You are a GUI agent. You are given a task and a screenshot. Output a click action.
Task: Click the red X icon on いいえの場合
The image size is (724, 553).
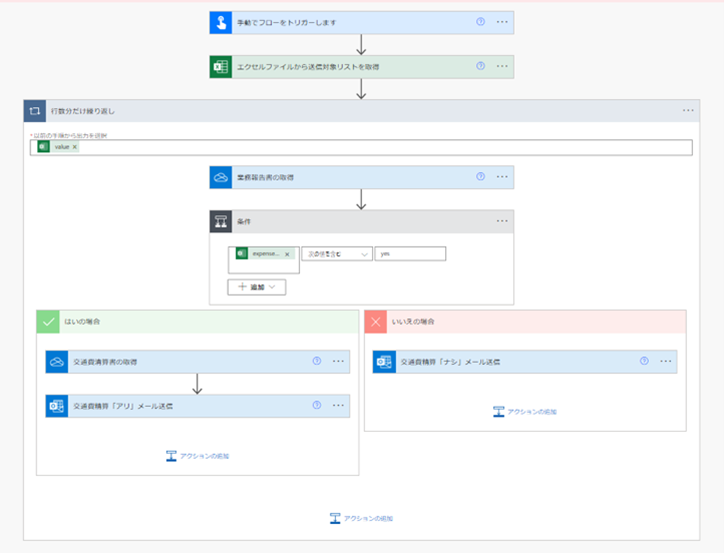376,322
